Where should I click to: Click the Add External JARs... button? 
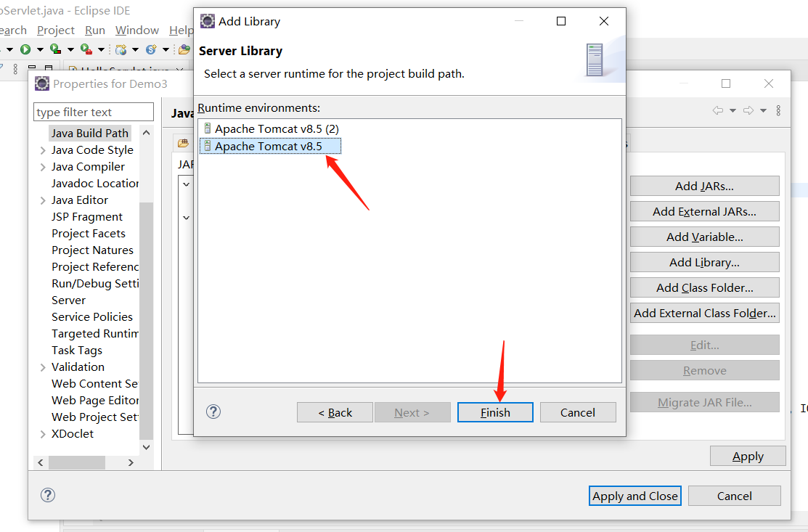[x=704, y=211]
